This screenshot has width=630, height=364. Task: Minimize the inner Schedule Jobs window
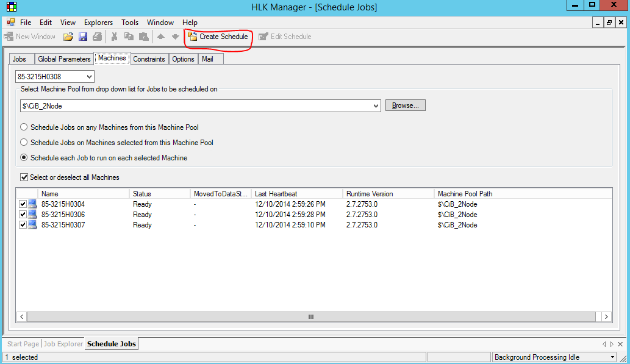pos(598,23)
